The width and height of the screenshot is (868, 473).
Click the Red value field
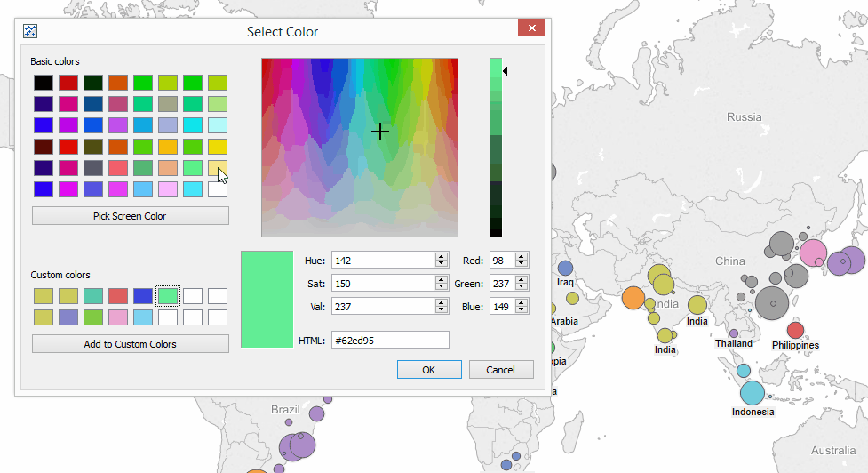coord(503,260)
